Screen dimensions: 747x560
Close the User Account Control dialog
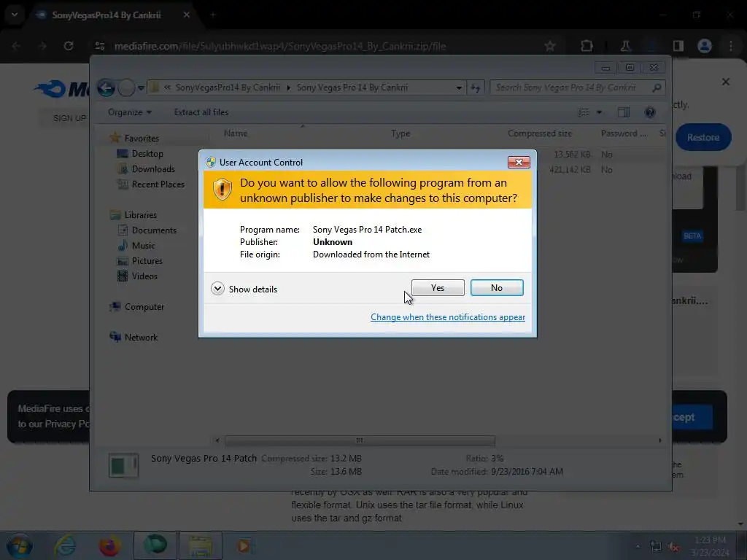519,163
